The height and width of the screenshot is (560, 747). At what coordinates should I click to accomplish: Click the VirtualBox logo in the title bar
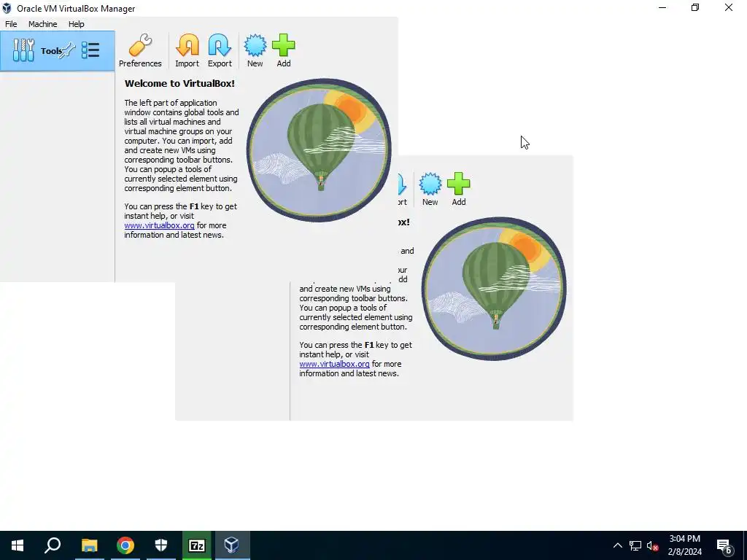coord(7,8)
